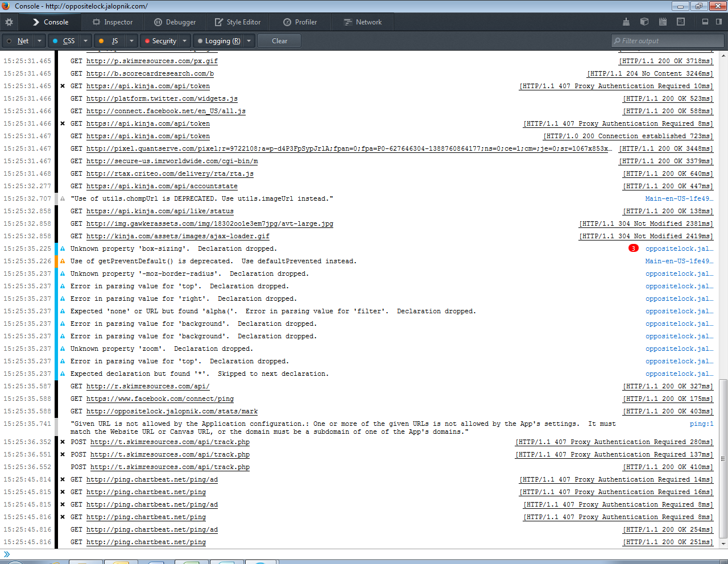The width and height of the screenshot is (728, 564).
Task: Open the rtax.criteo.com/delivery/rta/rta.js link
Action: (x=170, y=173)
